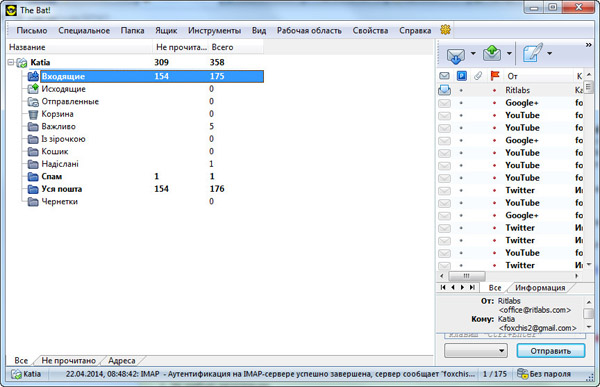Open the Надіслані folder
The width and height of the screenshot is (600, 387).
(60, 164)
